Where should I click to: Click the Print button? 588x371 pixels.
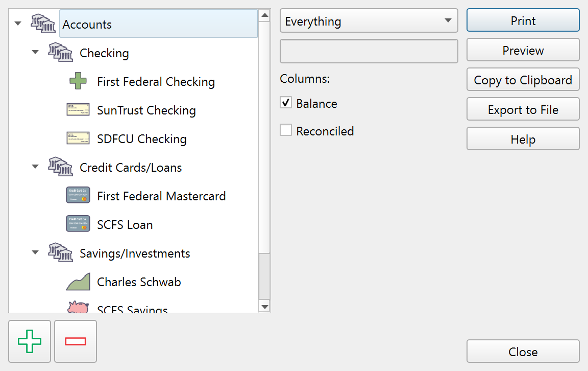[x=523, y=20]
